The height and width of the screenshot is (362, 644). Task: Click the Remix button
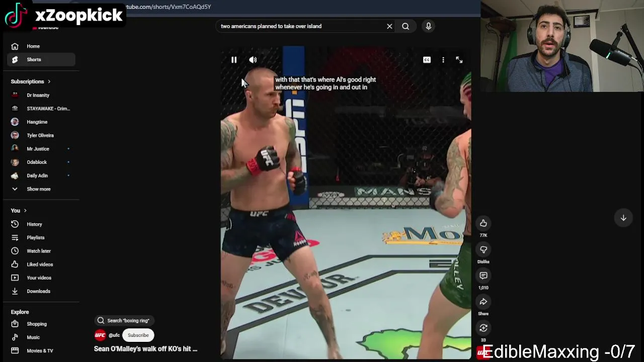[x=484, y=328]
